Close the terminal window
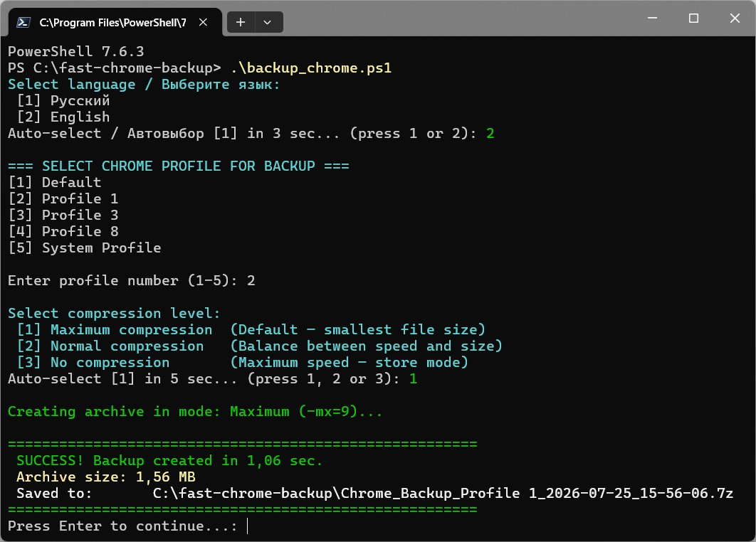 pos(735,18)
